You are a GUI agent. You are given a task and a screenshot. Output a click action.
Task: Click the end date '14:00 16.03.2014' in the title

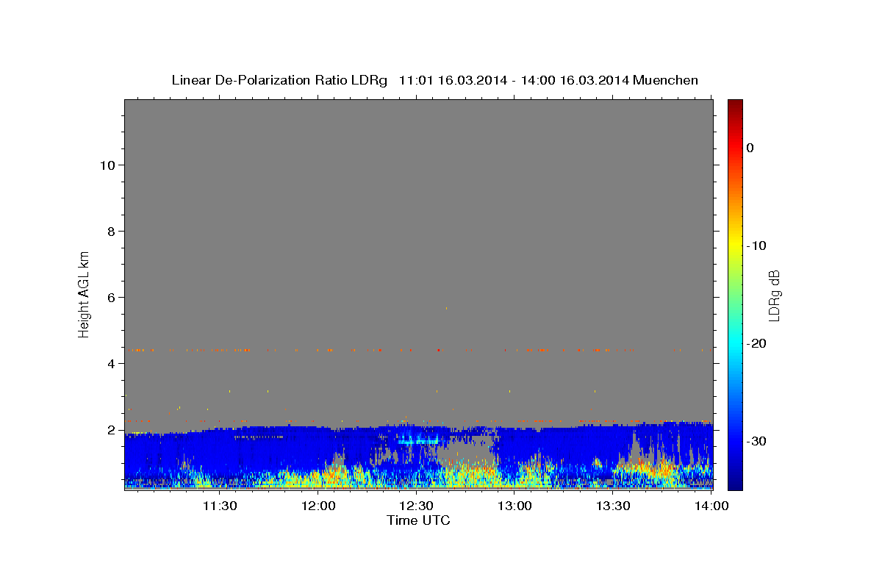coord(575,80)
